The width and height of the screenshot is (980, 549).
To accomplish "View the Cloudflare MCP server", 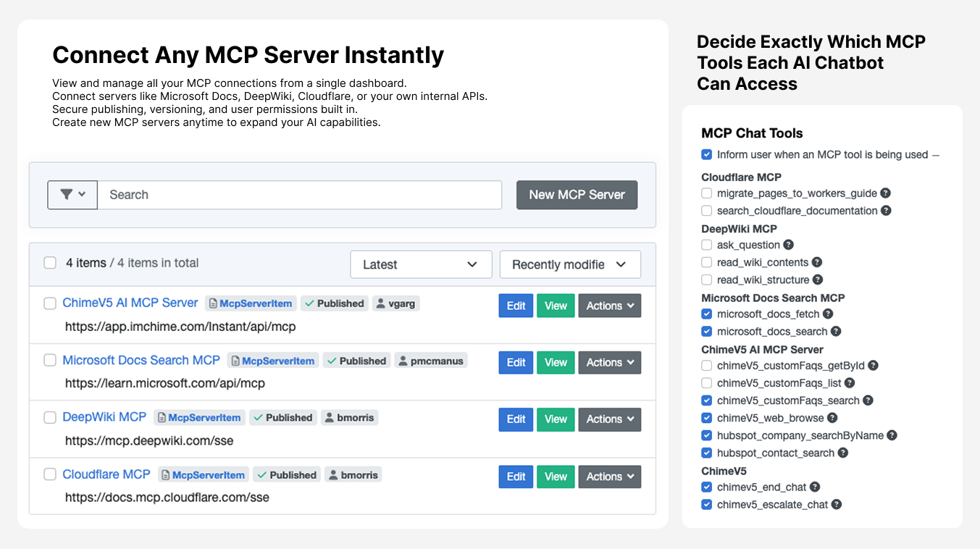I will tap(556, 477).
